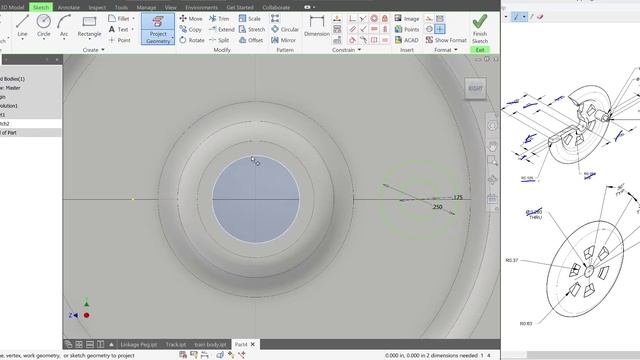Viewport: 640px width, 360px height.
Task: Open the Environments ribbon tab
Action: (201, 7)
